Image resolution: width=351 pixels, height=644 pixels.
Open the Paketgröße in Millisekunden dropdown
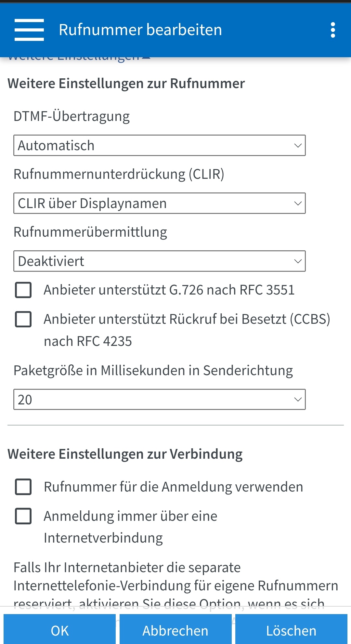pyautogui.click(x=159, y=400)
